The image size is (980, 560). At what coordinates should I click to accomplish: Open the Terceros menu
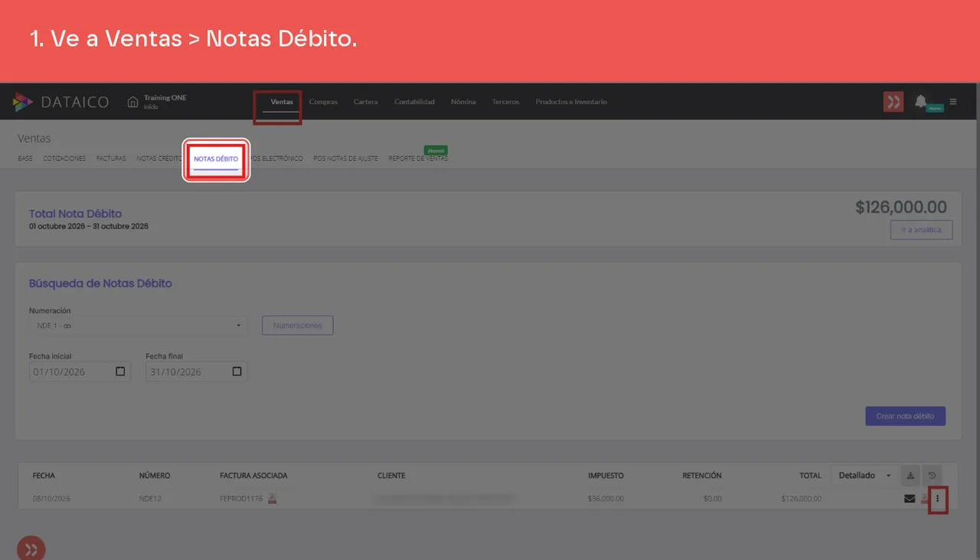click(505, 102)
